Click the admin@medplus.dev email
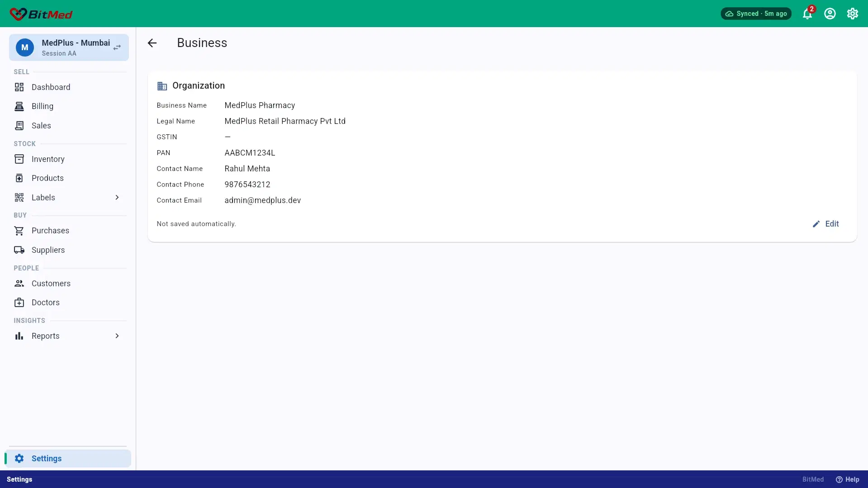This screenshot has height=488, width=868. click(x=262, y=200)
